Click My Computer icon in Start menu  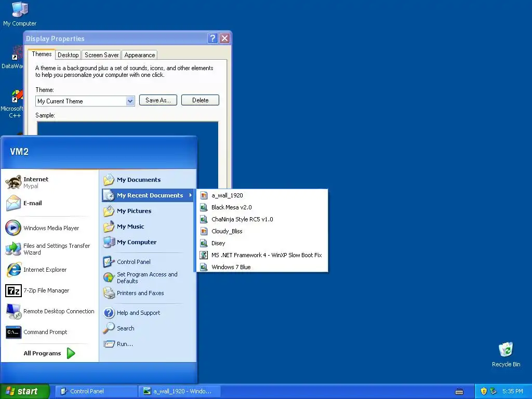click(109, 242)
